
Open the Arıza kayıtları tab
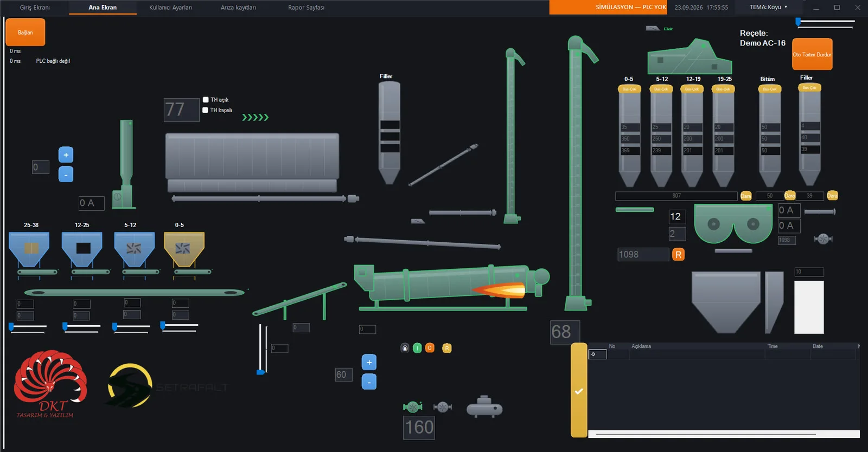tap(238, 8)
